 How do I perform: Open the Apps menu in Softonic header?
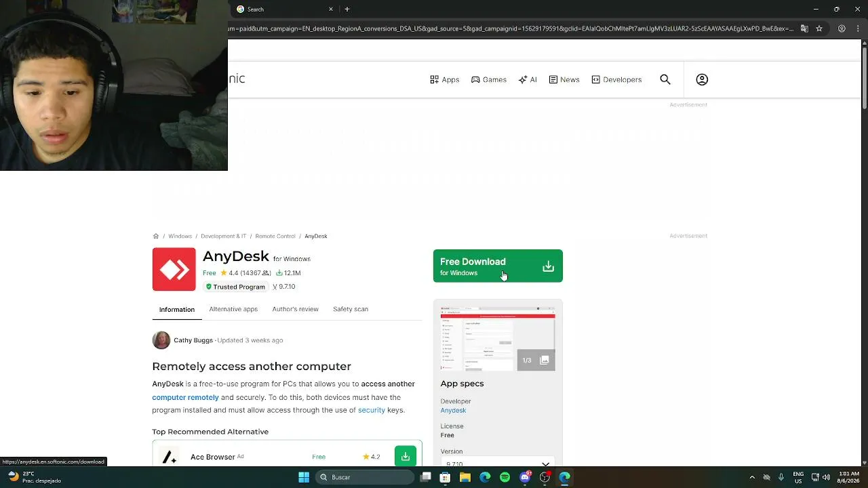[x=445, y=80]
